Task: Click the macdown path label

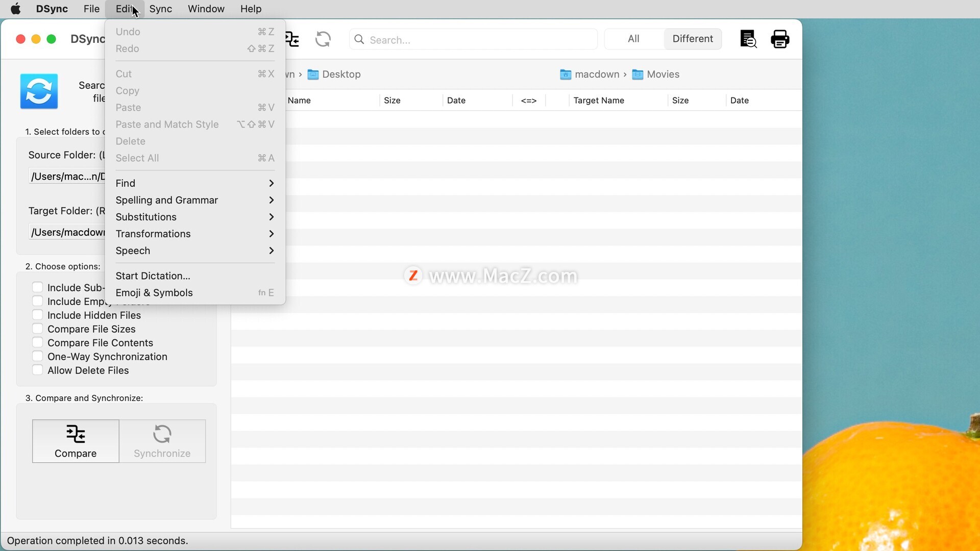Action: (x=597, y=74)
